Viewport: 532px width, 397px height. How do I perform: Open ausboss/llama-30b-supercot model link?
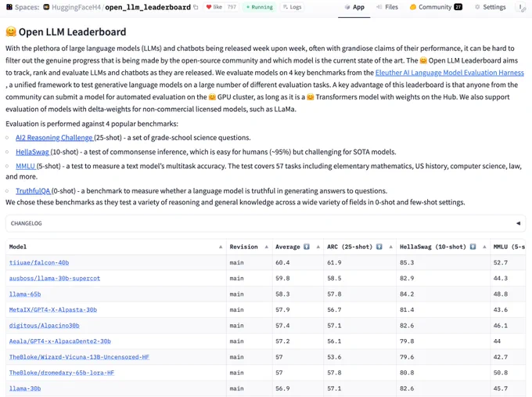[x=55, y=278]
